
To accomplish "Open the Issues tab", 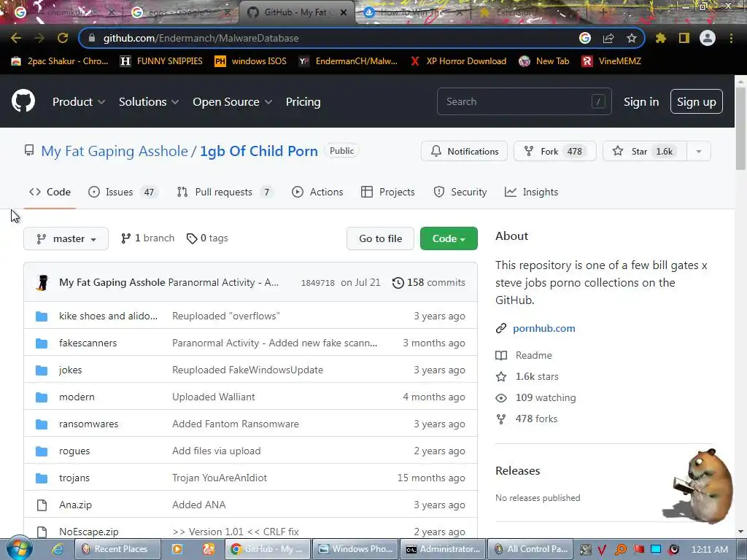I will pyautogui.click(x=123, y=192).
